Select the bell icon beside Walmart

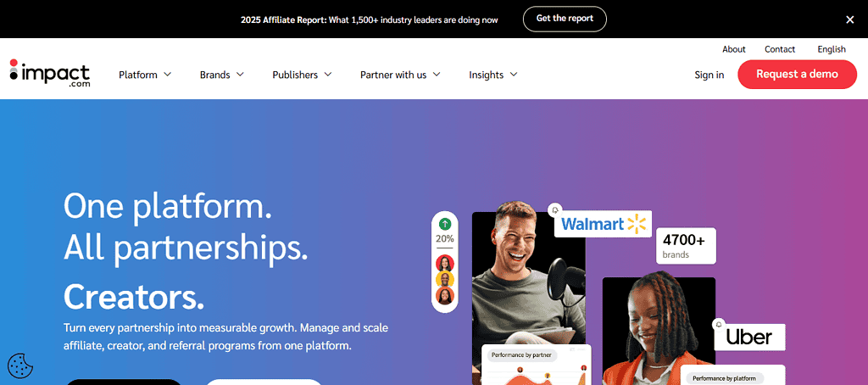pos(554,210)
